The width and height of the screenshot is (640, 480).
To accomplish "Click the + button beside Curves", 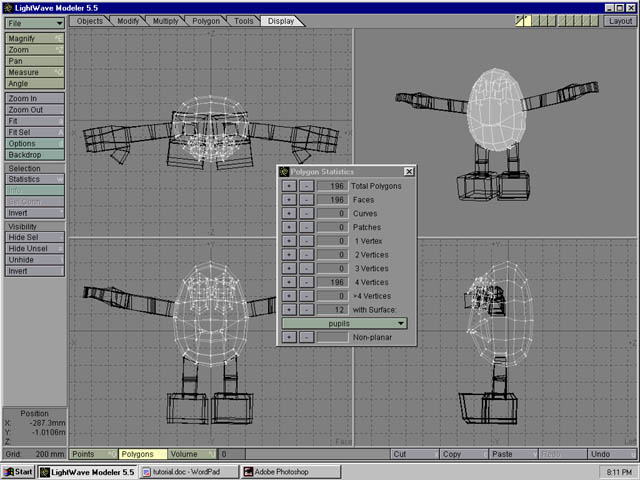I will 289,213.
